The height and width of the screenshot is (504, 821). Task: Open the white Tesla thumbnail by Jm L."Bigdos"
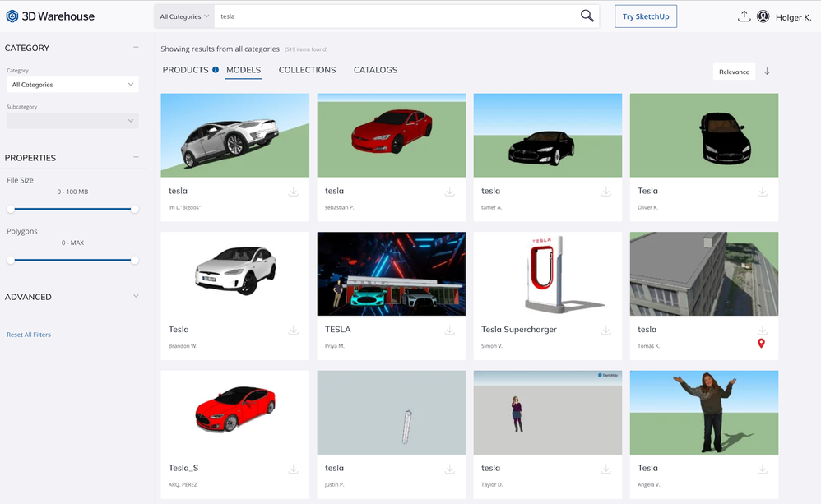235,135
